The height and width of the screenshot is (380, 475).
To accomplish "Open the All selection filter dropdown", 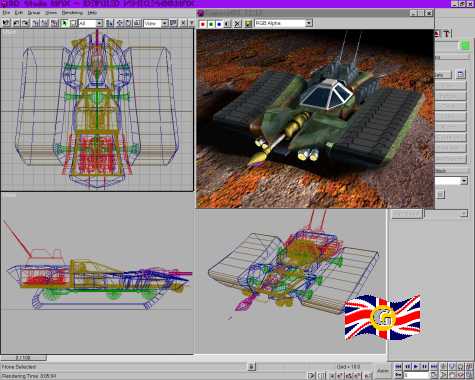I will (91, 23).
